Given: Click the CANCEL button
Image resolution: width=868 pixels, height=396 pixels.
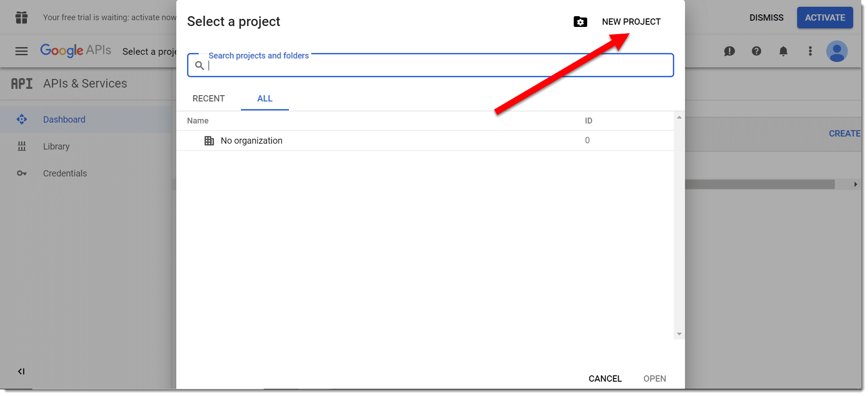Looking at the screenshot, I should click(x=605, y=378).
